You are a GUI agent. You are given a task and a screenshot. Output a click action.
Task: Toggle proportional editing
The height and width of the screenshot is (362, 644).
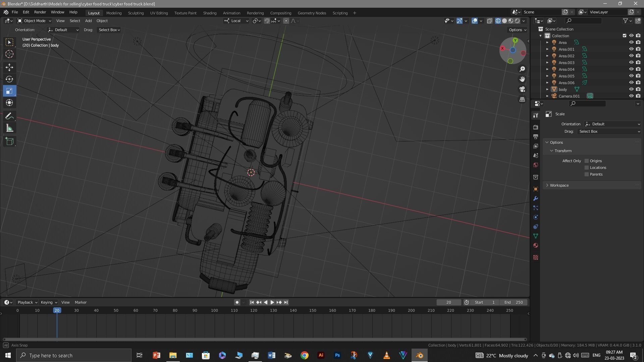point(286,21)
